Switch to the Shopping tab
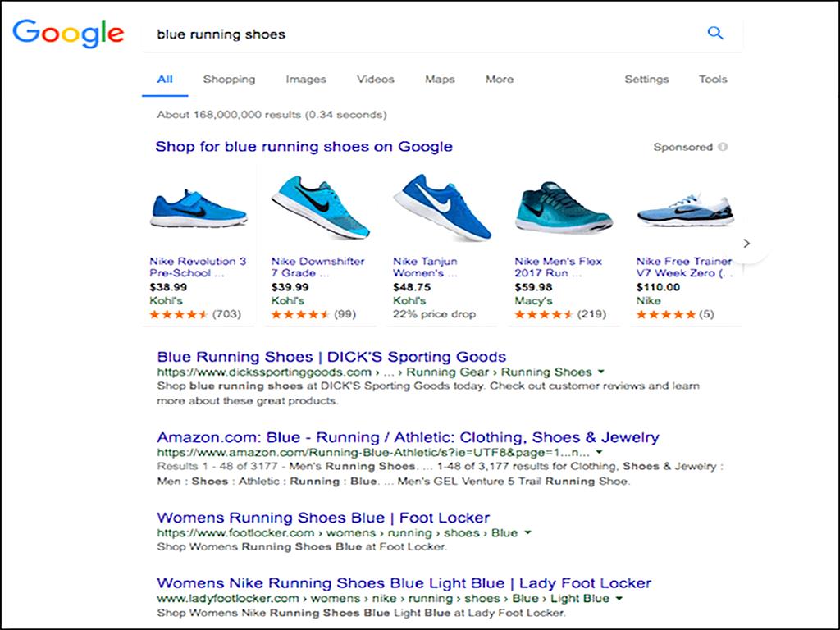This screenshot has width=840, height=630. (x=229, y=79)
